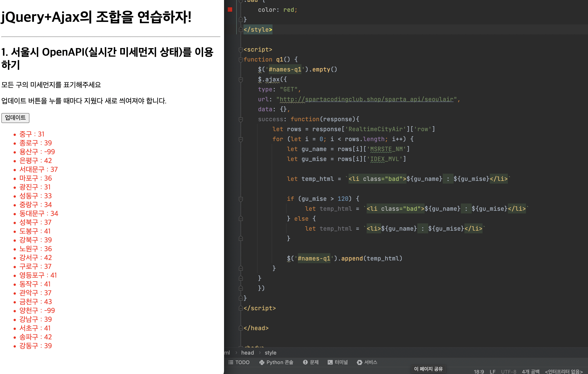Collapse the $.ajax({ block fold marker
588x374 pixels.
click(241, 80)
